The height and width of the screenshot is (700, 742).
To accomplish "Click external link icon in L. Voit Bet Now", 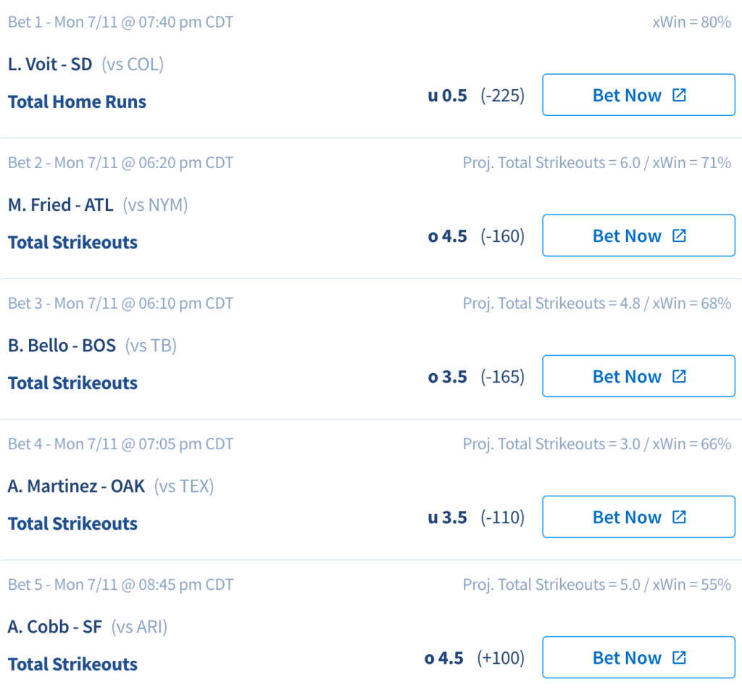I will pyautogui.click(x=679, y=95).
